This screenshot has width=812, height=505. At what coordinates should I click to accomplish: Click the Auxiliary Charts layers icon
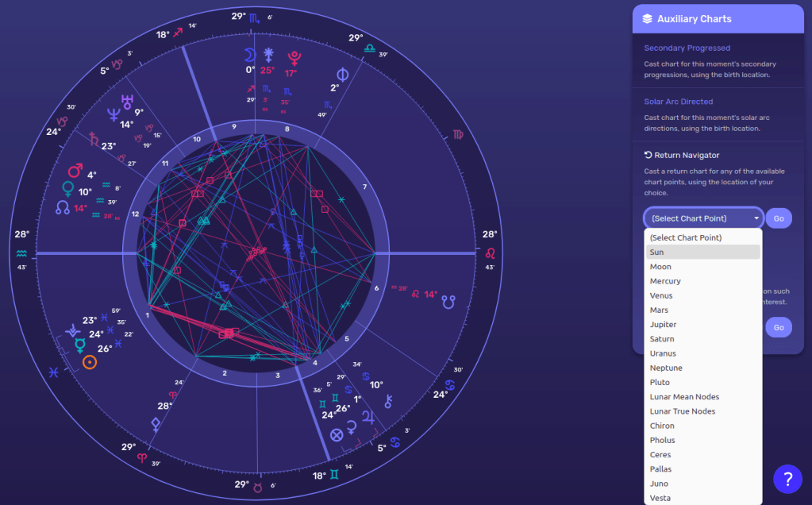648,19
